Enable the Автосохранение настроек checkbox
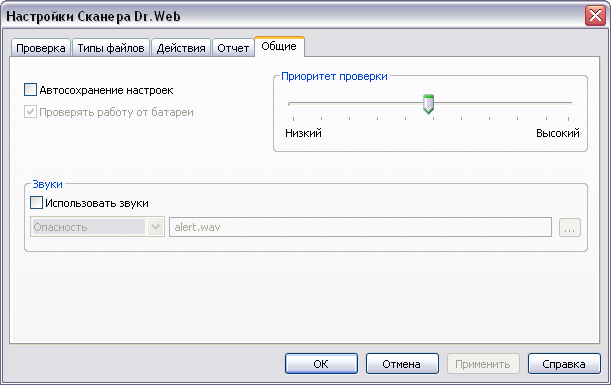 (30, 90)
